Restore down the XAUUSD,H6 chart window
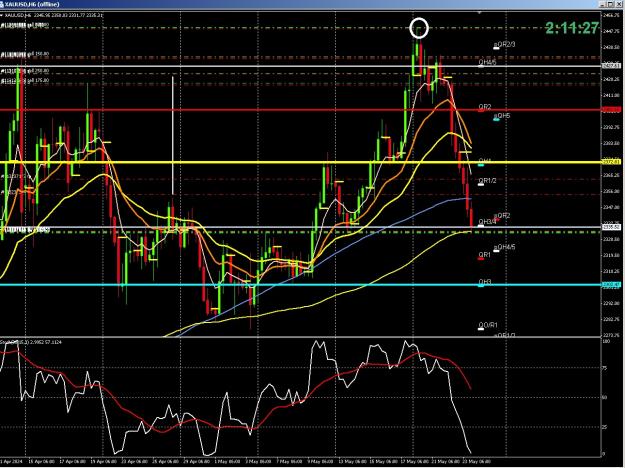 pyautogui.click(x=612, y=4)
